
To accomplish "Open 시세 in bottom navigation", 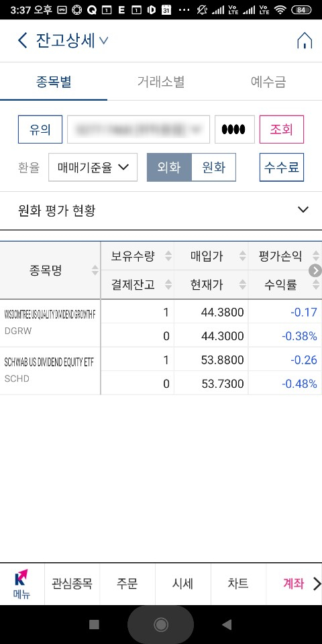I will tap(182, 584).
